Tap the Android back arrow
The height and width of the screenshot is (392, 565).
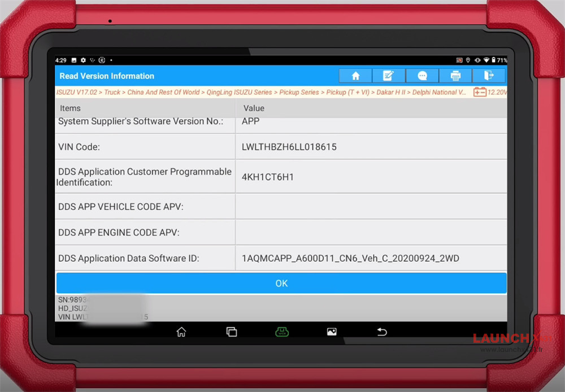[382, 332]
